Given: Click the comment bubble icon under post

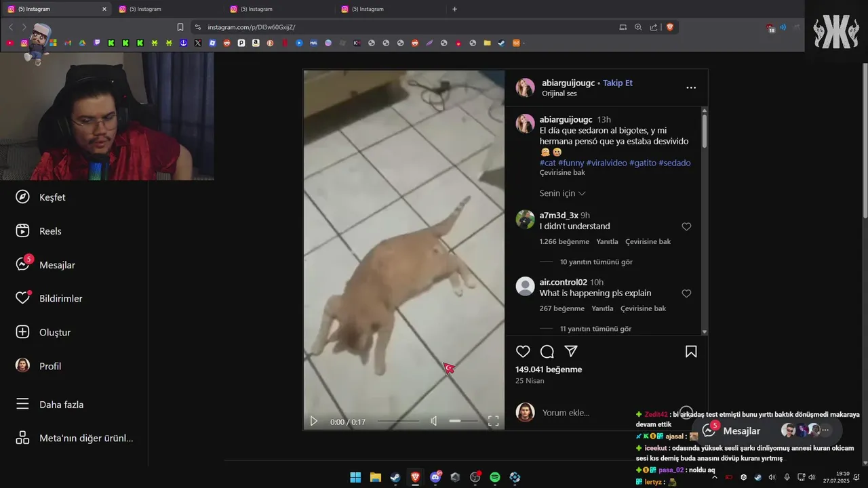Looking at the screenshot, I should [547, 351].
